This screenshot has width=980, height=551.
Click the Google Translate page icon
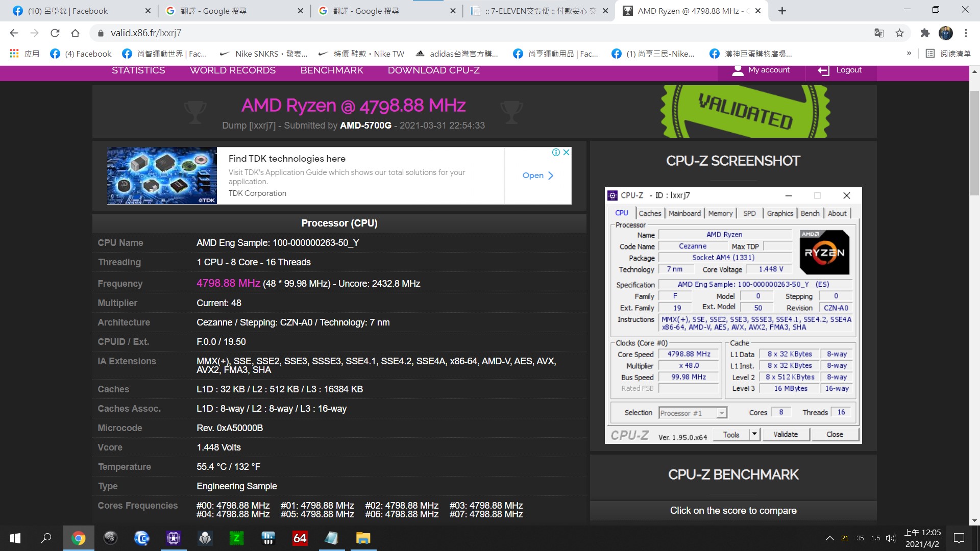click(x=878, y=33)
